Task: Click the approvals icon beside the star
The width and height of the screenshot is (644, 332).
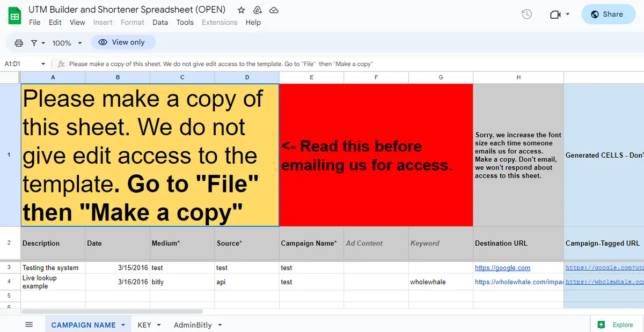Action: pyautogui.click(x=257, y=10)
